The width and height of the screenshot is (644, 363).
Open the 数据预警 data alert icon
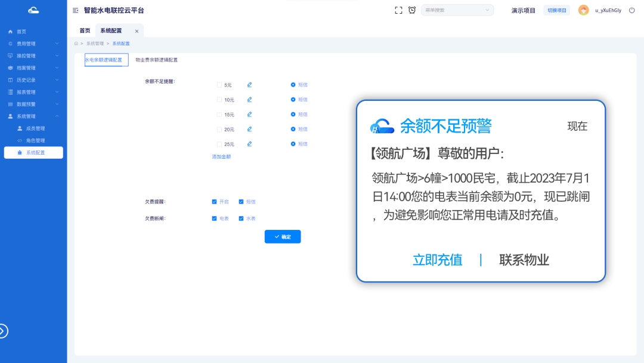tap(8, 104)
